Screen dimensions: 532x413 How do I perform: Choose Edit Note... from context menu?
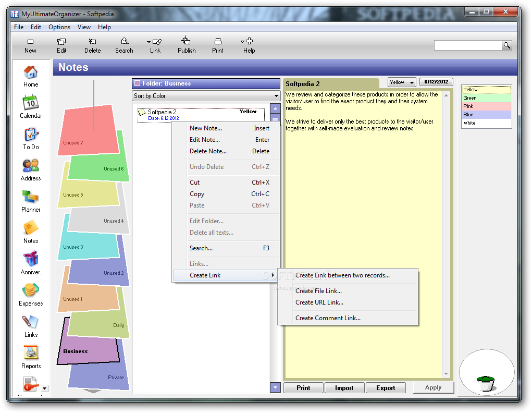pos(226,140)
